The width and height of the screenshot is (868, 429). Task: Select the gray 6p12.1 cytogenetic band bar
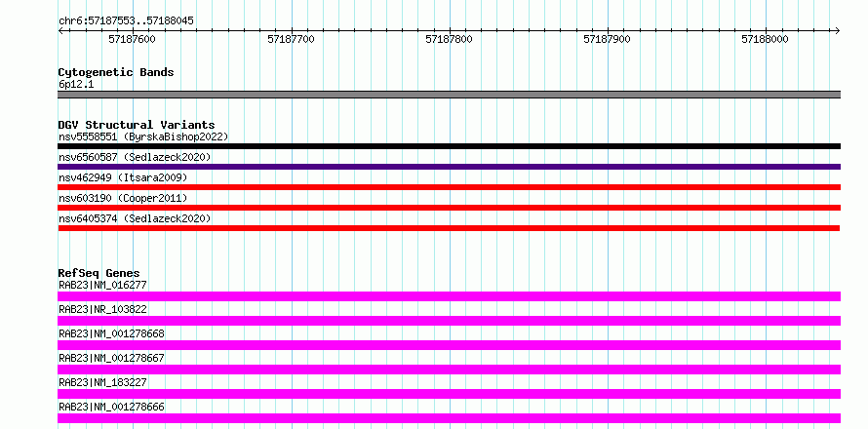[x=449, y=95]
